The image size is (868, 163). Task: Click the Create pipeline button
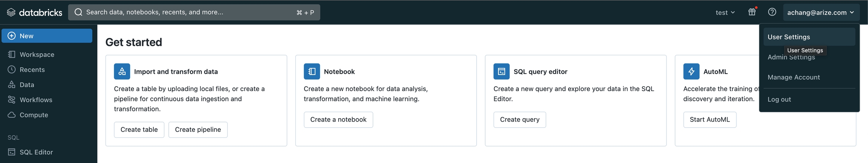(198, 129)
